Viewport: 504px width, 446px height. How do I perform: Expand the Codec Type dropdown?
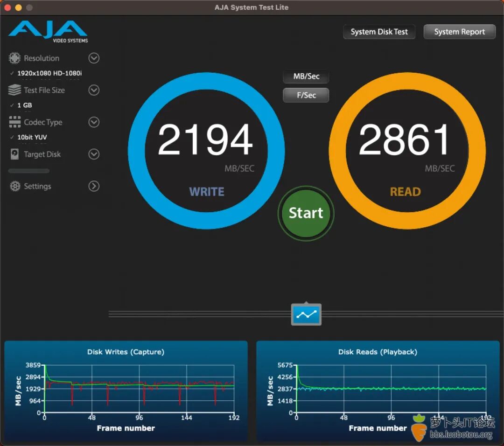[x=93, y=122]
